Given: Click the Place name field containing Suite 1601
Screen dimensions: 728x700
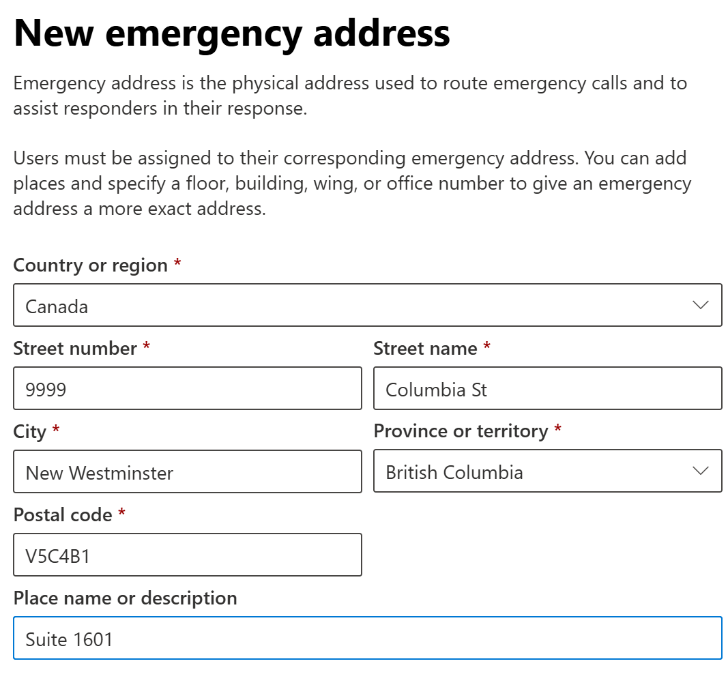Looking at the screenshot, I should pos(367,639).
